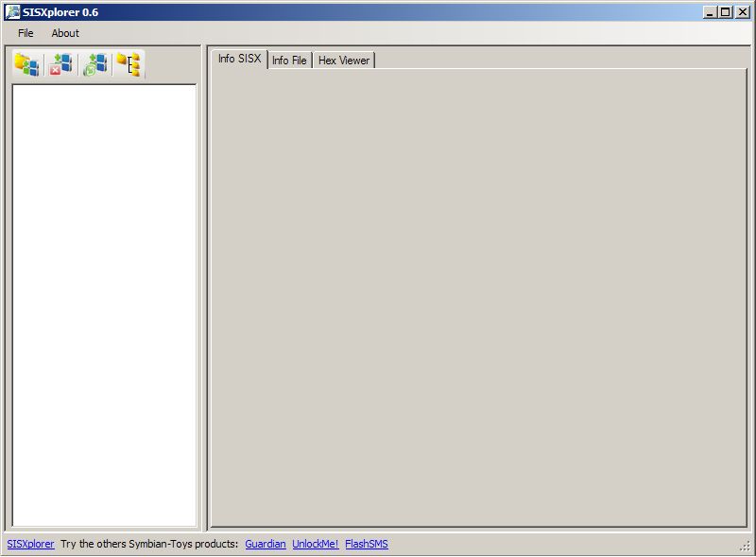Maximize the SISXplorer window
756x557 pixels.
point(725,12)
